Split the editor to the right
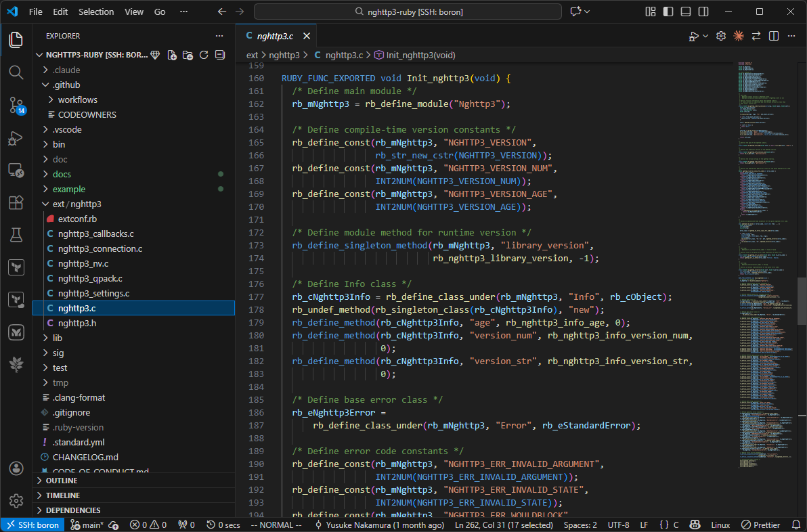The image size is (807, 532). (x=774, y=36)
